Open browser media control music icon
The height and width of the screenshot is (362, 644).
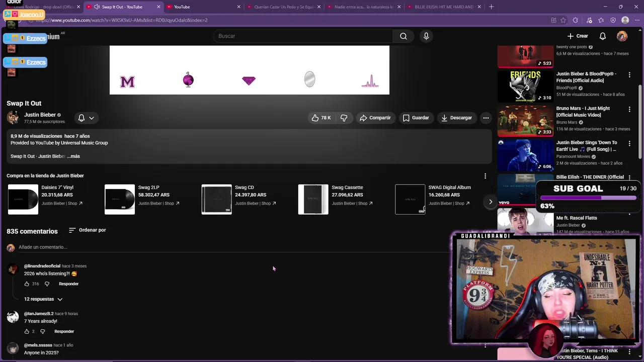pyautogui.click(x=589, y=20)
